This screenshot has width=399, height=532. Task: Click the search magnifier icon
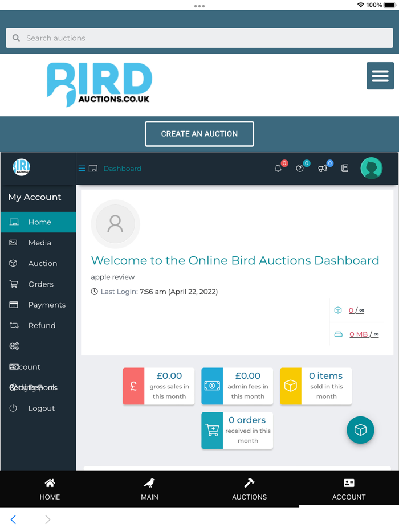point(16,38)
